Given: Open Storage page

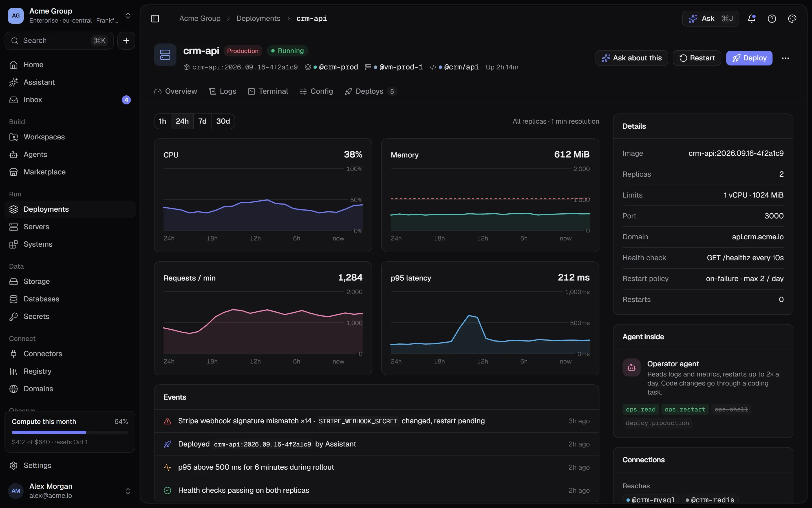Looking at the screenshot, I should click(70, 282).
